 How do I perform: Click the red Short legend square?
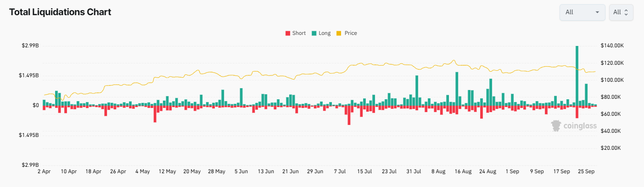(x=288, y=33)
